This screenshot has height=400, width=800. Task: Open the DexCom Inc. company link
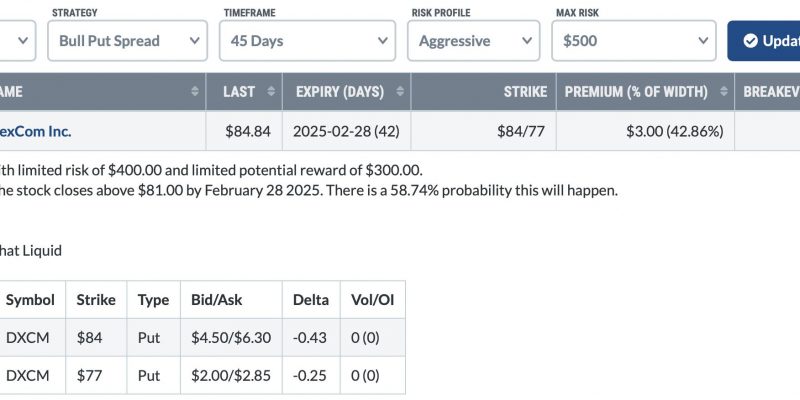(35, 132)
